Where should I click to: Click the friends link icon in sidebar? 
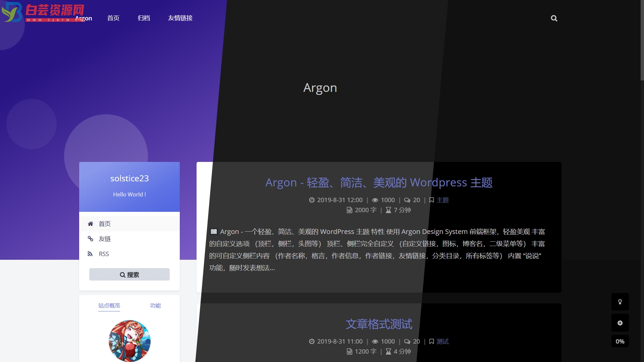91,239
